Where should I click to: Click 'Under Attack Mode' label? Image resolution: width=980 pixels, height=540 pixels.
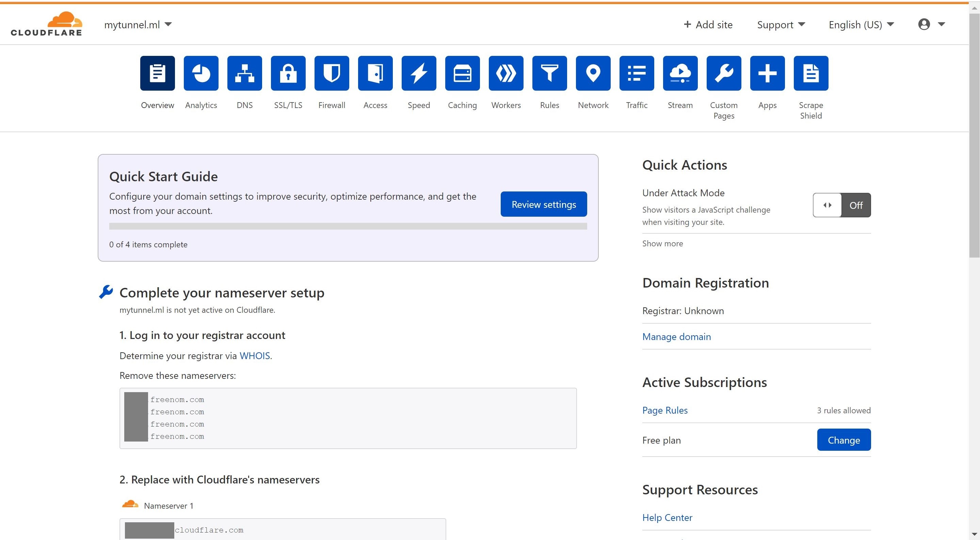coord(683,193)
